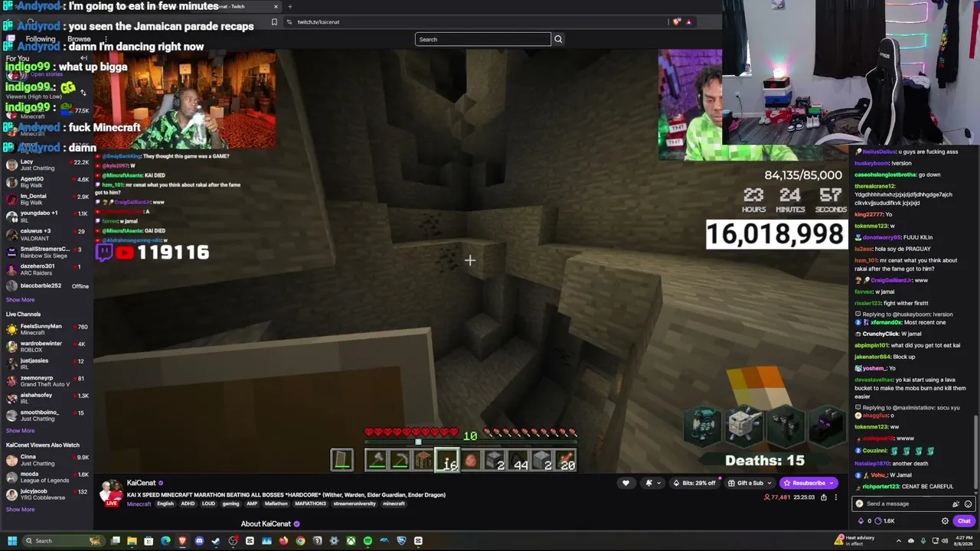The width and height of the screenshot is (980, 551).
Task: Open Firefox from the taskbar
Action: tap(283, 541)
